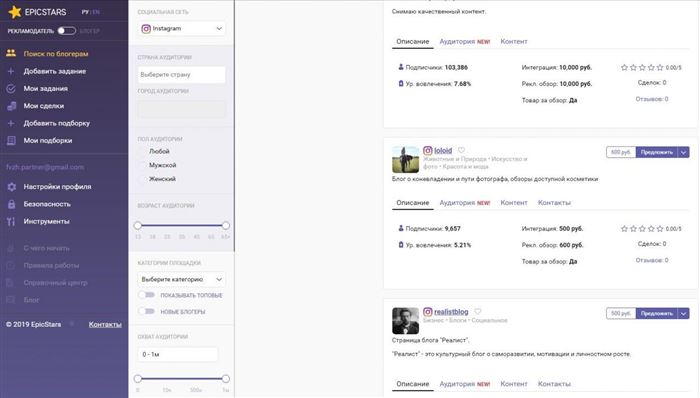The height and width of the screenshot is (398, 700).
Task: Click the loloid avatar thumbnail
Action: (405, 159)
